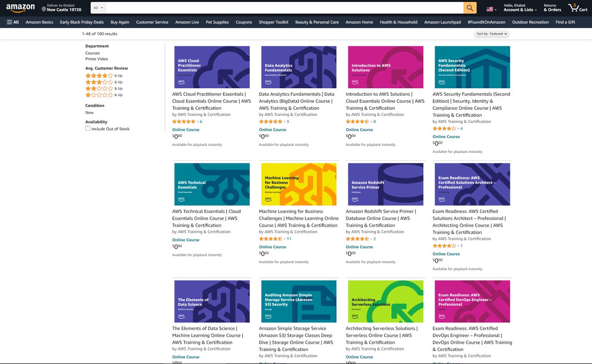Click Online Course link under AWS Technical Essentials
This screenshot has height=364, width=592.
click(x=186, y=240)
